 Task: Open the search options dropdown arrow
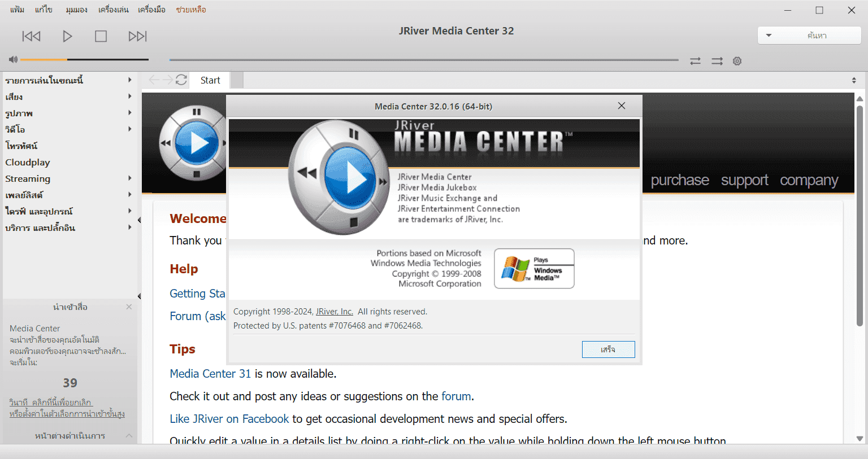click(x=769, y=35)
